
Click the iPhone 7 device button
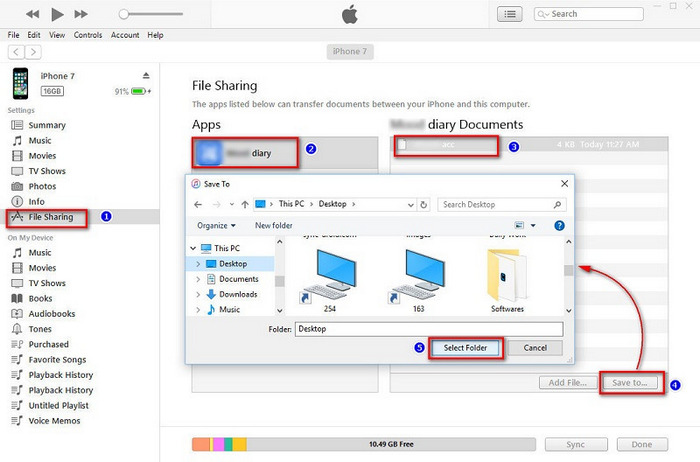tap(350, 51)
